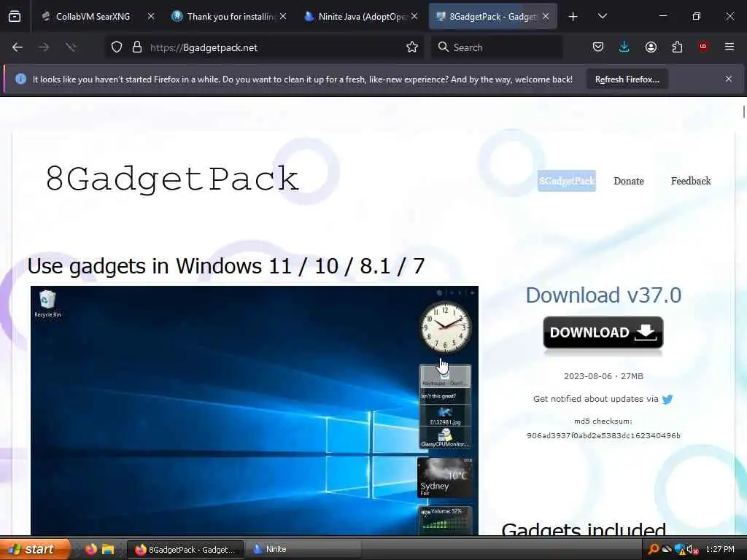Click the Windows desktop gadgets screenshot

click(255, 410)
